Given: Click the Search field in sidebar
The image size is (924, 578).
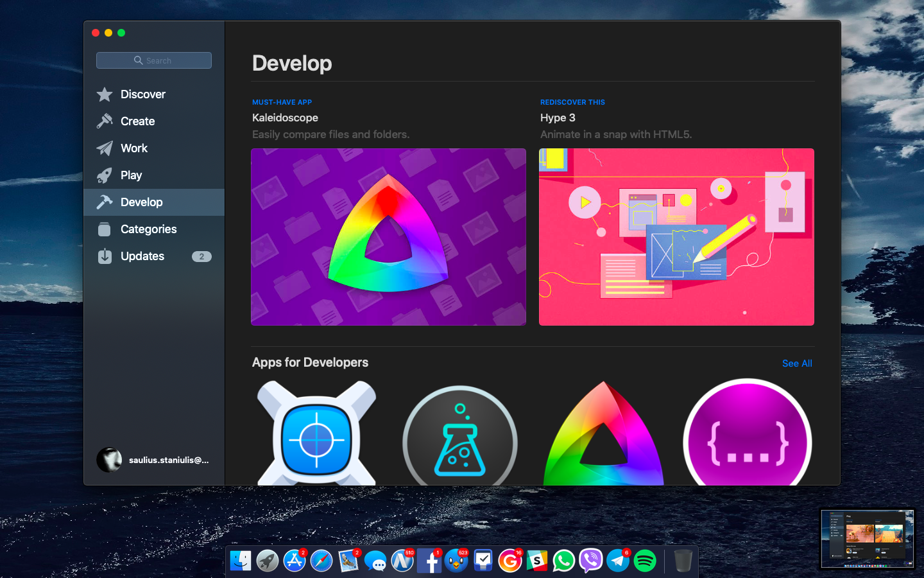Looking at the screenshot, I should (154, 60).
